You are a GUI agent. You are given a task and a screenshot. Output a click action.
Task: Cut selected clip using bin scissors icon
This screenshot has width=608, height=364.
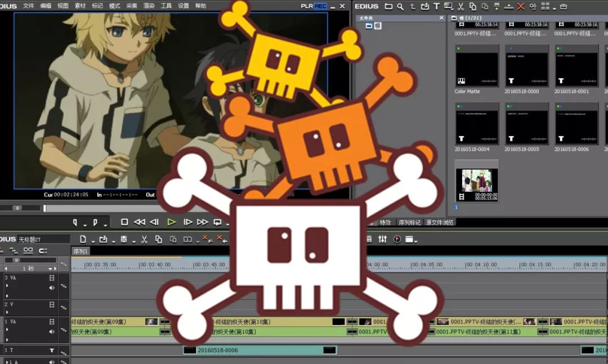(x=461, y=6)
